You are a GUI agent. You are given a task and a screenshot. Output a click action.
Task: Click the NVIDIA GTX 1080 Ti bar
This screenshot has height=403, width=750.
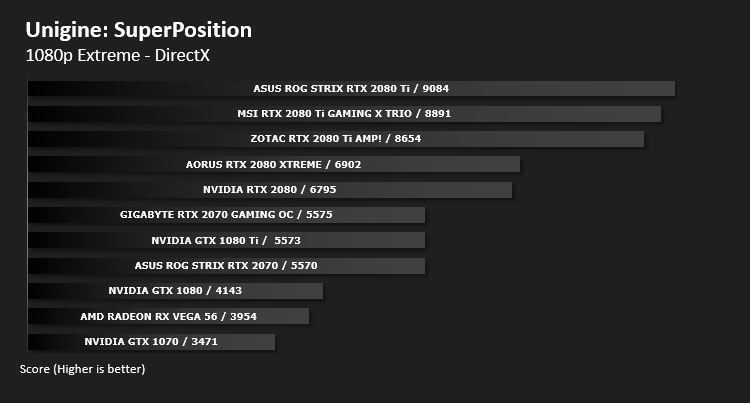pyautogui.click(x=226, y=240)
